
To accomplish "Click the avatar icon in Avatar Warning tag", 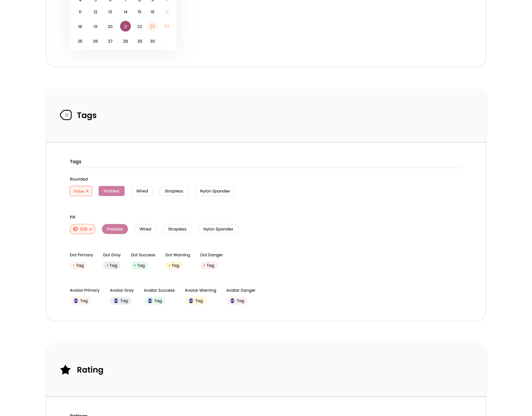I will pos(191,301).
